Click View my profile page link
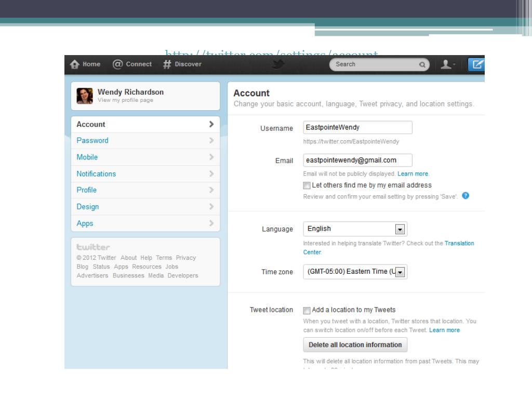The height and width of the screenshot is (399, 532). coord(125,100)
